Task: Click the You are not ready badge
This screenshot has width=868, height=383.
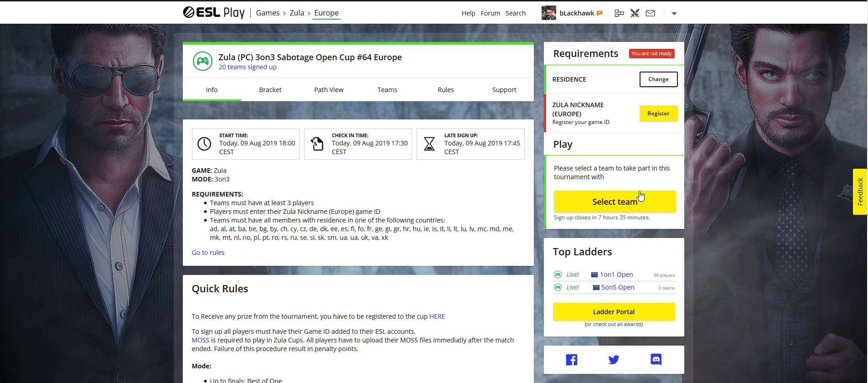Action: (652, 53)
